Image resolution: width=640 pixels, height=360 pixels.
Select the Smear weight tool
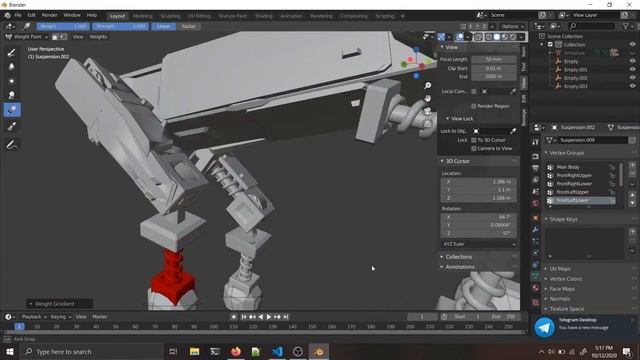tap(11, 95)
